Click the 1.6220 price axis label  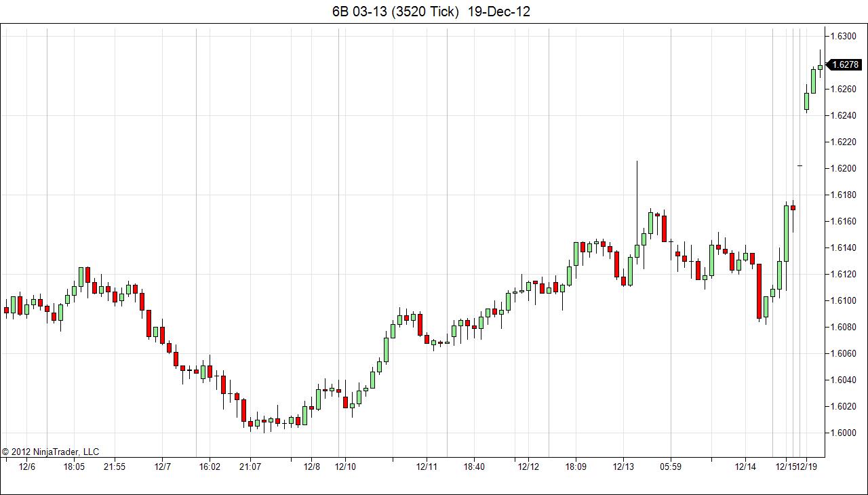pos(844,142)
